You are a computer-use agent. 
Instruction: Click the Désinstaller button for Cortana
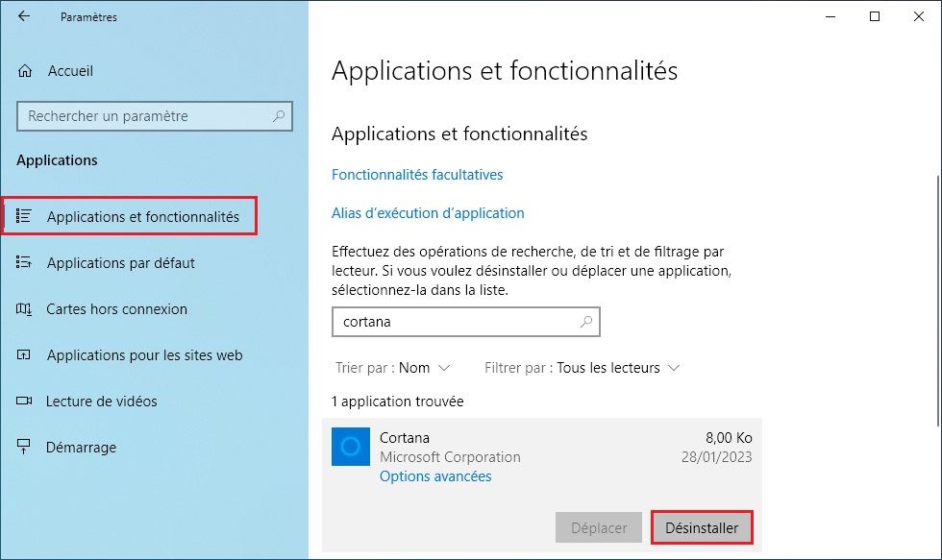coord(702,527)
